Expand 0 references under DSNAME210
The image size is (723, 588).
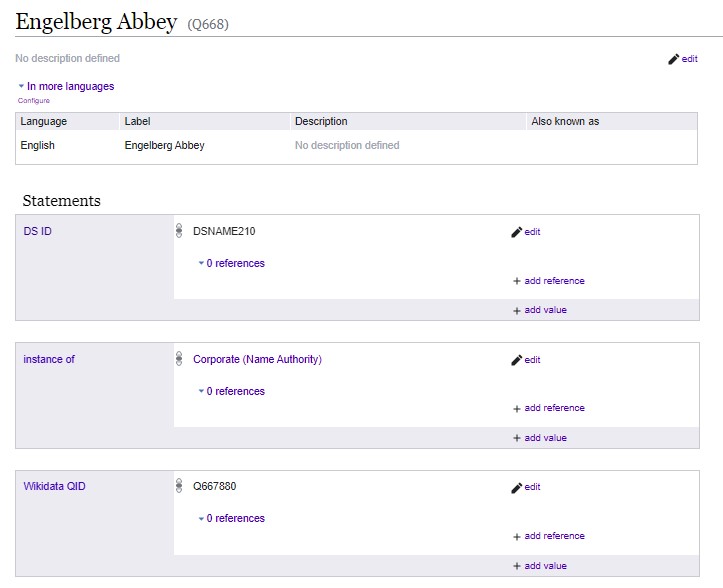click(231, 263)
